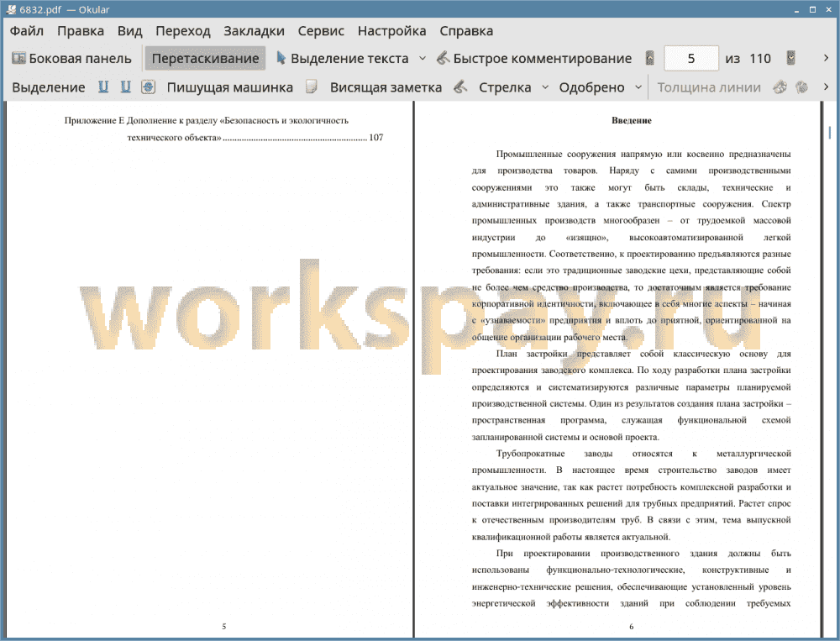
Task: Select the Одобрено stamp tool
Action: tap(591, 87)
